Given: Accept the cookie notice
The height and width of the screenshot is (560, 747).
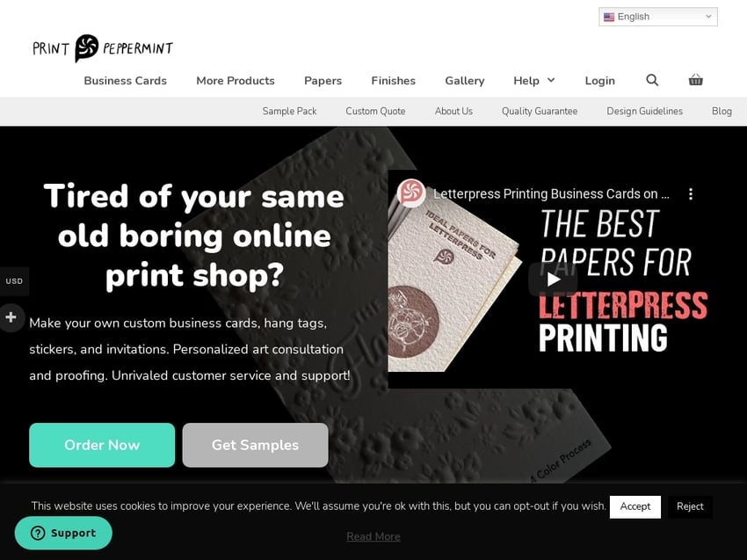Looking at the screenshot, I should [635, 506].
